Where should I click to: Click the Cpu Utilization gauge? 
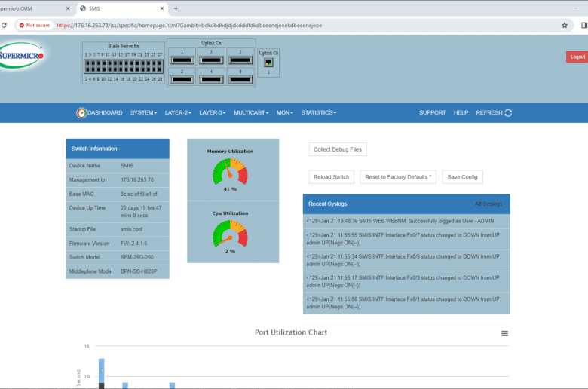[x=230, y=234]
